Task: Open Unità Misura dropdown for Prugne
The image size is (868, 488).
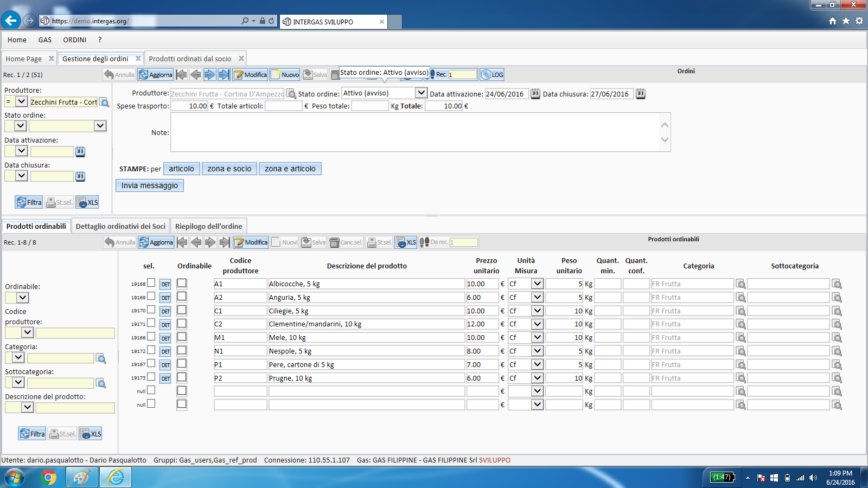Action: pyautogui.click(x=537, y=377)
